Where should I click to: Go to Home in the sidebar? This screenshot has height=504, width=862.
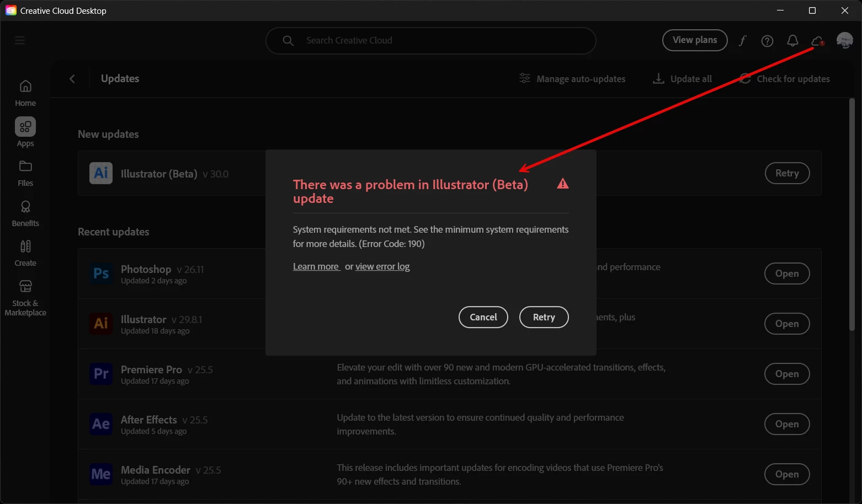(25, 93)
